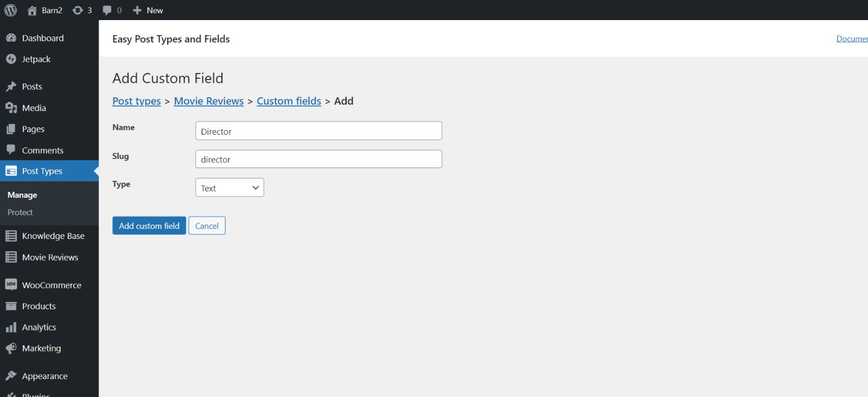The image size is (868, 397).
Task: Click inside the Name field containing Director
Action: click(x=318, y=131)
